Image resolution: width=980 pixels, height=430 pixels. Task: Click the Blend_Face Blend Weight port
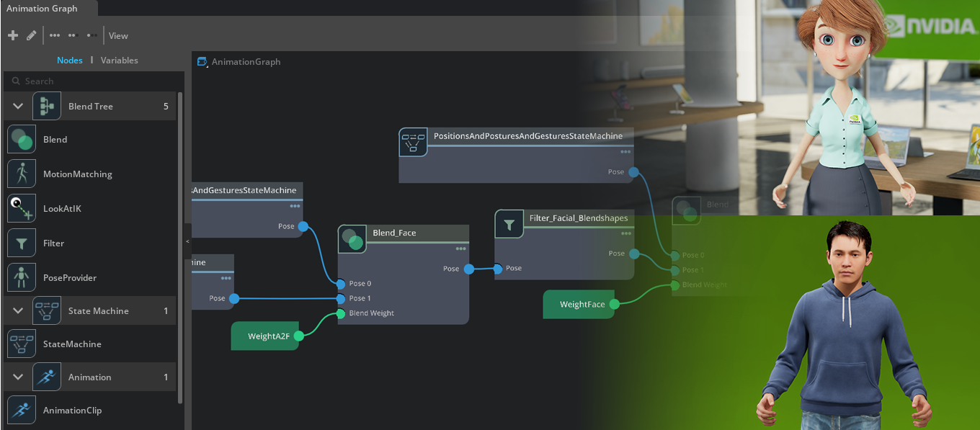(341, 313)
